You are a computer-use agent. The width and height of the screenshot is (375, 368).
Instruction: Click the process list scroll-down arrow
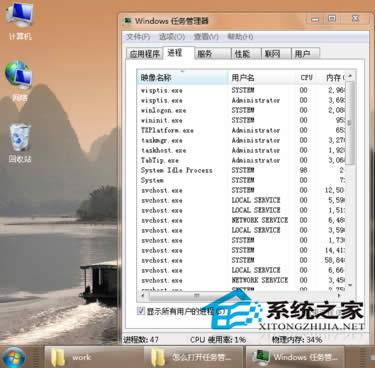(350, 285)
